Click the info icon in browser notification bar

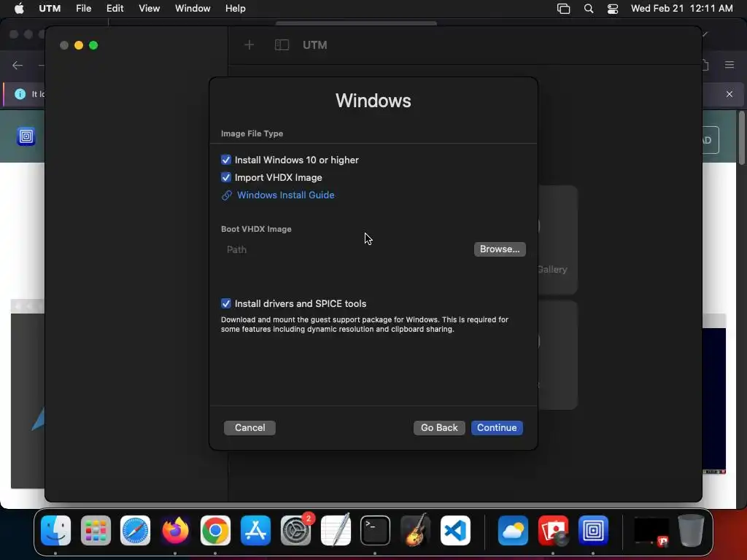[20, 94]
